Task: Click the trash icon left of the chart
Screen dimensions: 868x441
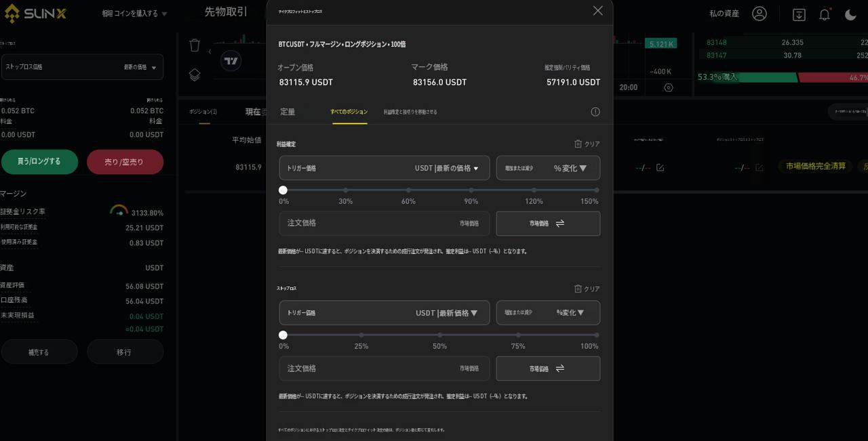Action: pyautogui.click(x=195, y=45)
